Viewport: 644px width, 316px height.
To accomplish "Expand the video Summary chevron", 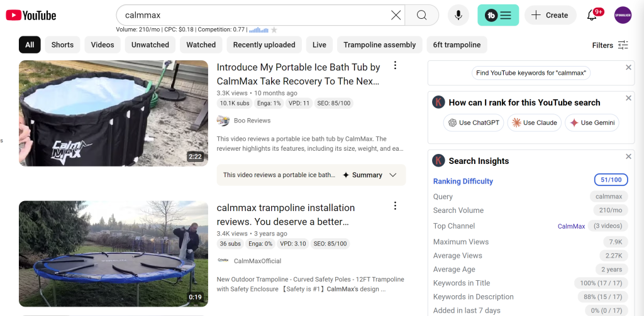I will click(x=393, y=175).
